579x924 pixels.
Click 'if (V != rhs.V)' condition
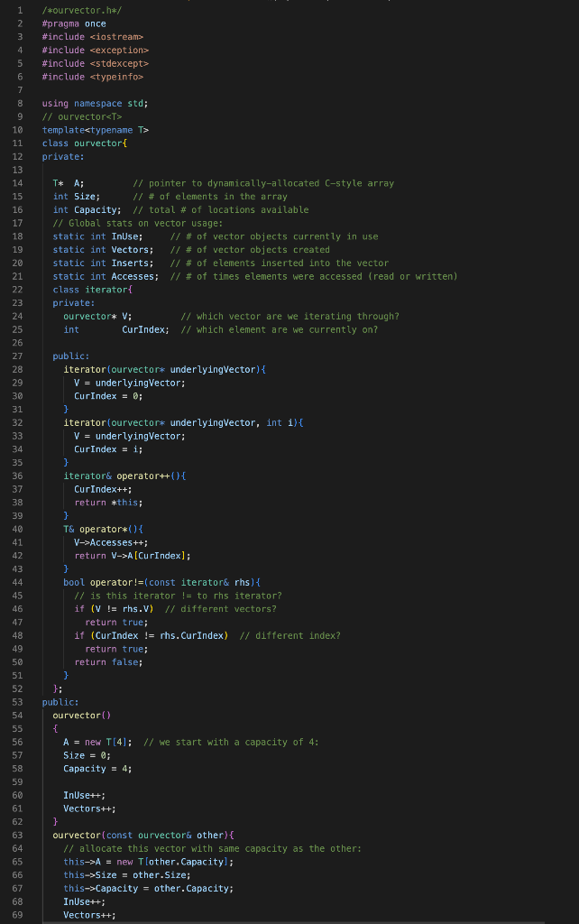[x=114, y=609]
